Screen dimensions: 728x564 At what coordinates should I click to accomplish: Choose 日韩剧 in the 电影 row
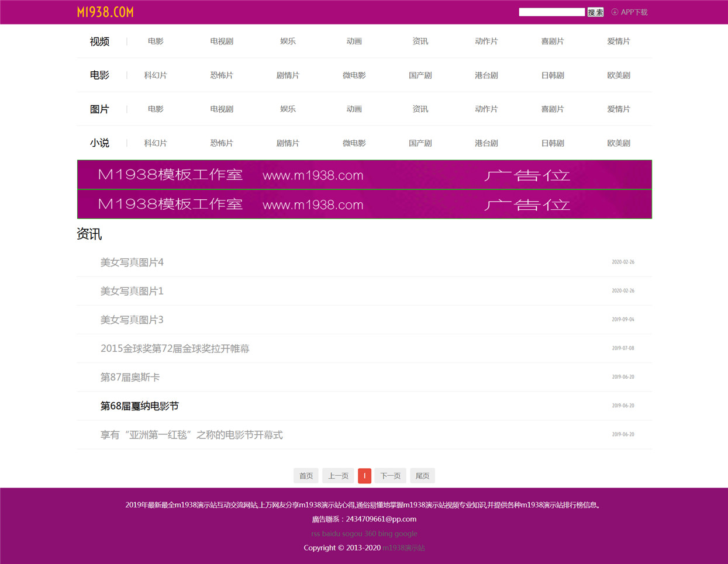tap(552, 75)
